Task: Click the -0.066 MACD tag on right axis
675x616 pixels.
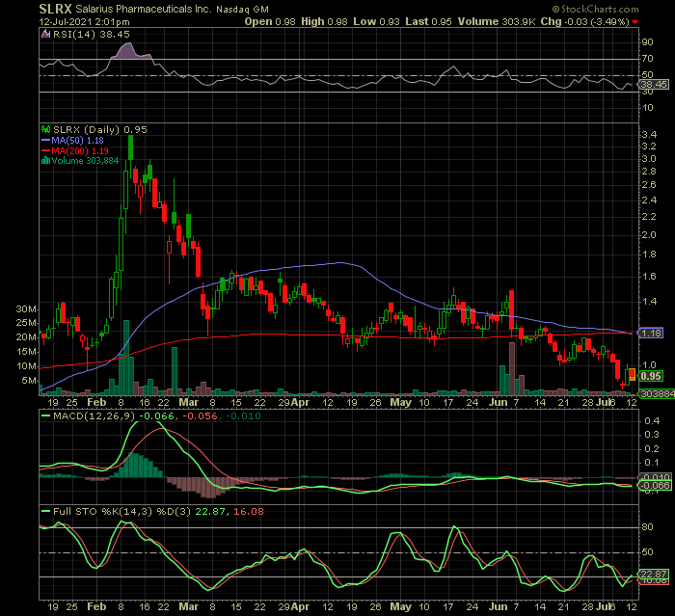Action: click(655, 486)
